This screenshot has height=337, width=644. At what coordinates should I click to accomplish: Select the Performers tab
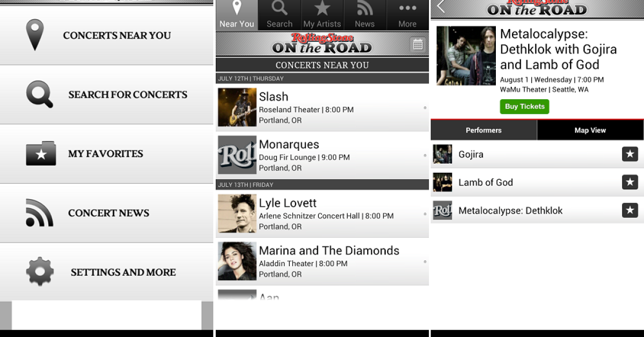click(484, 130)
